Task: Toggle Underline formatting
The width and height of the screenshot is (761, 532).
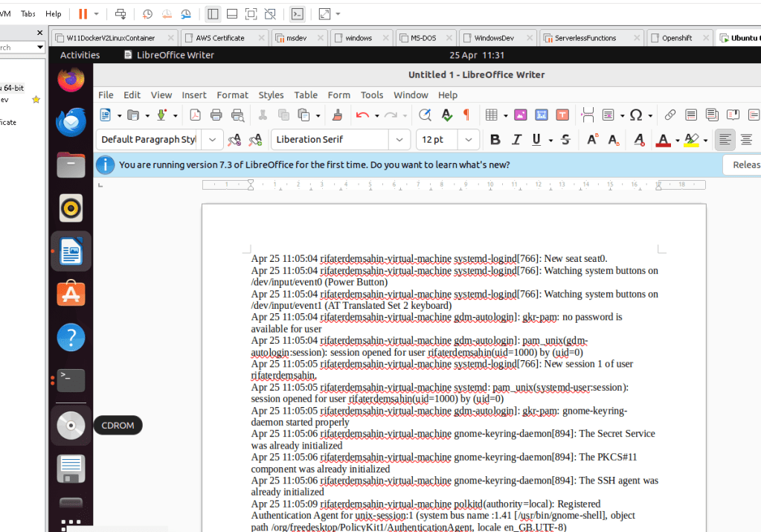Action: (x=536, y=140)
